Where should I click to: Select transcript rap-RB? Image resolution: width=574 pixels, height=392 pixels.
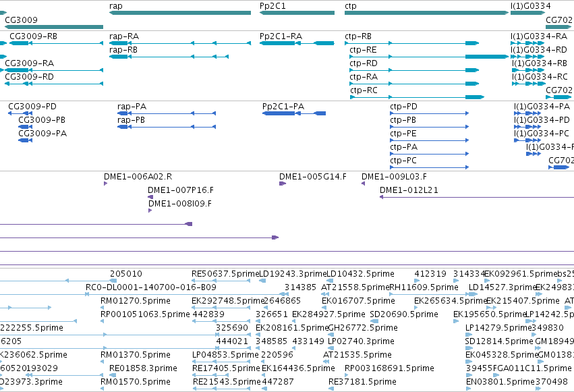coord(169,57)
